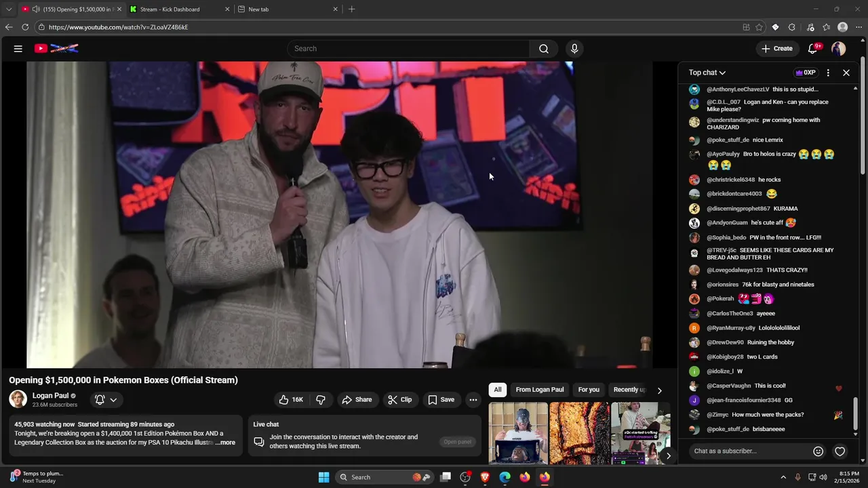Open Logan Paul channel avatar
This screenshot has height=488, width=868.
coord(18,399)
